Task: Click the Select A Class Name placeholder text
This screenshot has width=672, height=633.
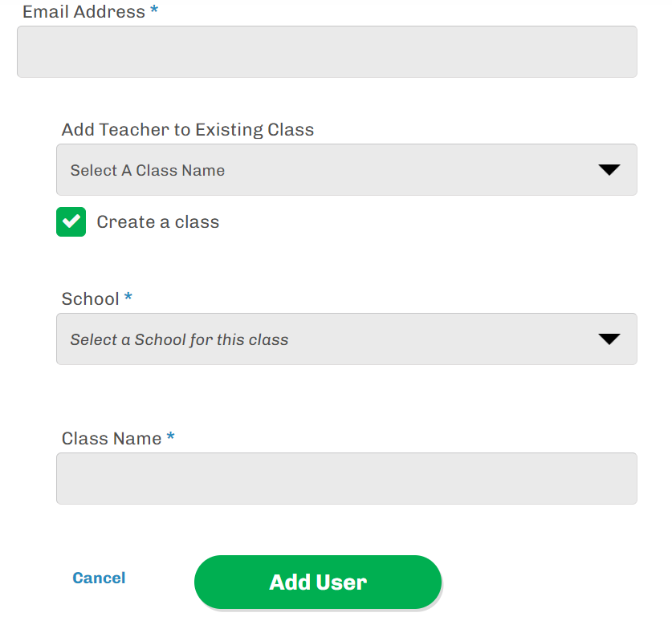Action: [148, 170]
